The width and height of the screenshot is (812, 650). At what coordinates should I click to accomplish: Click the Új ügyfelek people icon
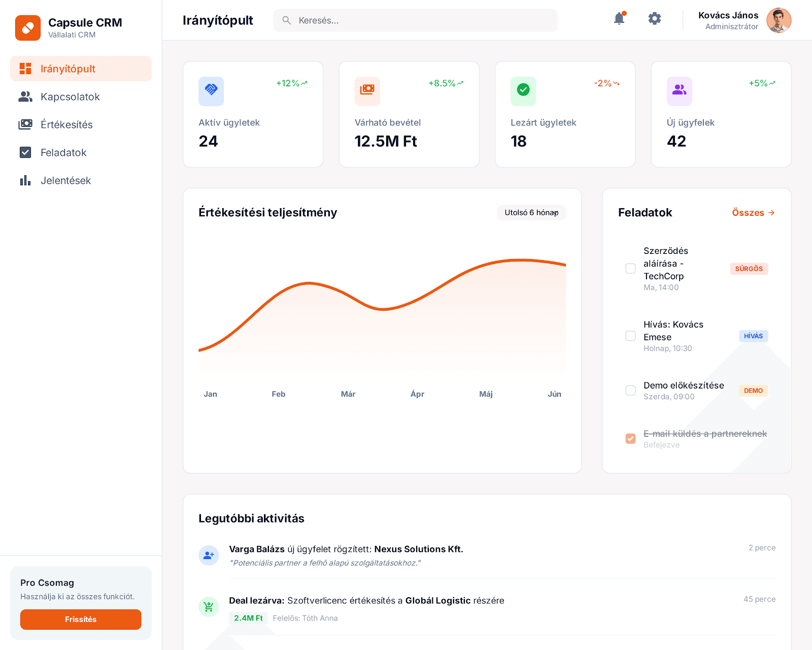click(x=679, y=91)
